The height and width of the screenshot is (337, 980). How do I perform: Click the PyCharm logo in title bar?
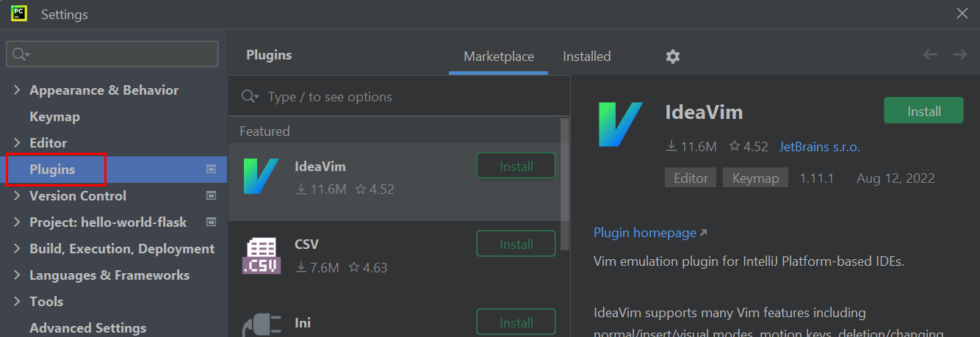(x=19, y=14)
